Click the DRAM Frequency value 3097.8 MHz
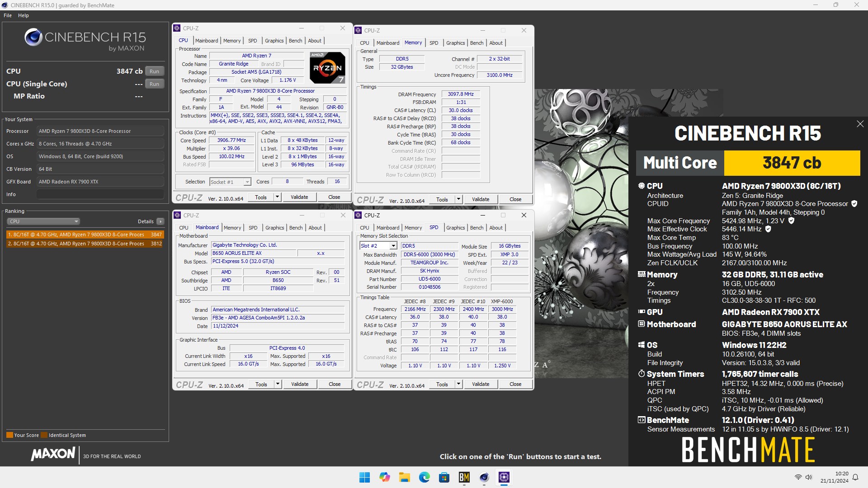The image size is (868, 488). pyautogui.click(x=461, y=94)
